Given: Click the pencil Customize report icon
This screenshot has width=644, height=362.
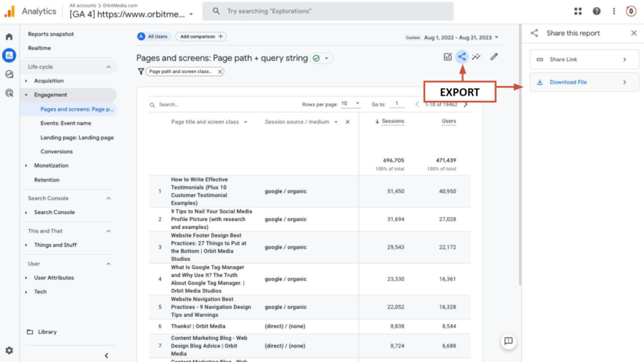Looking at the screenshot, I should point(494,57).
